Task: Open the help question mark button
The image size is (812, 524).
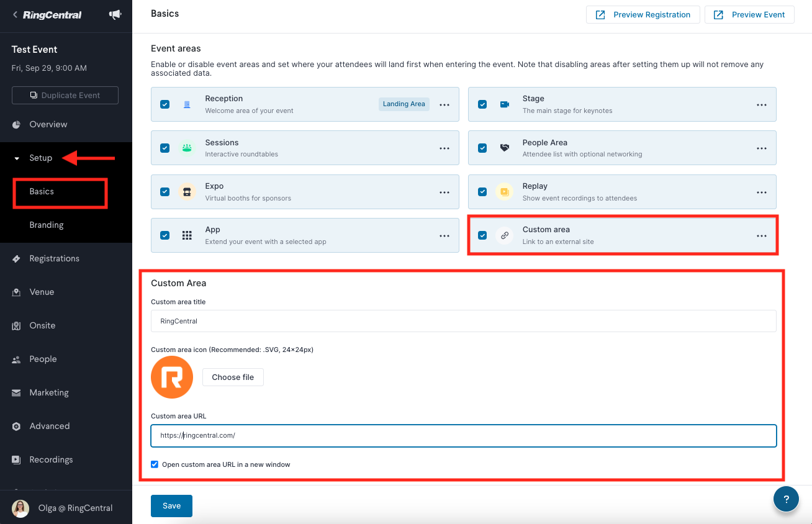Action: 786,499
